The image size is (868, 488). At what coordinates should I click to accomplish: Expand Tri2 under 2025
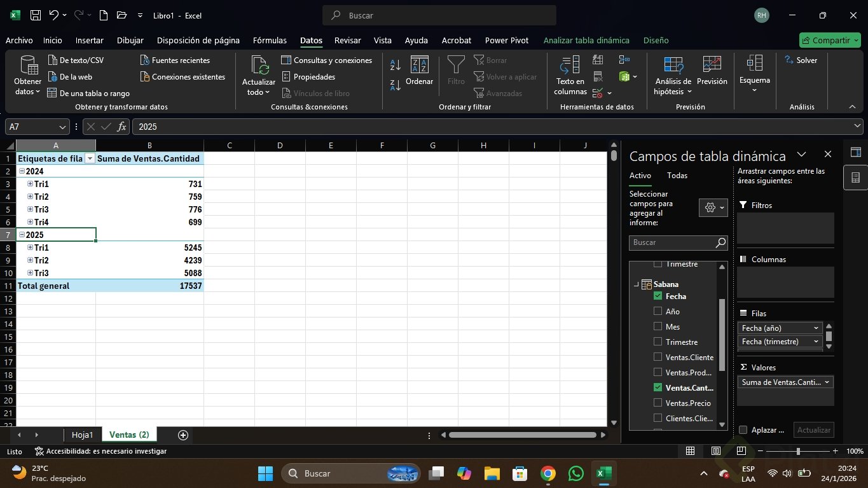[x=30, y=260]
